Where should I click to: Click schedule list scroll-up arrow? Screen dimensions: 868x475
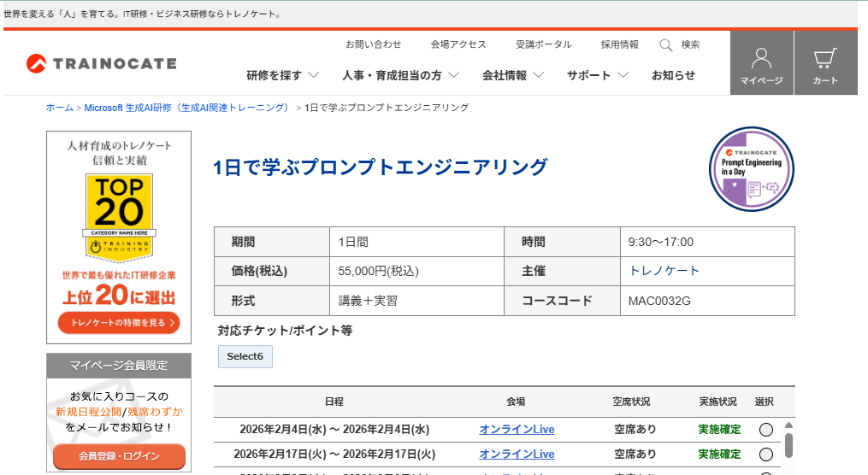tap(788, 425)
